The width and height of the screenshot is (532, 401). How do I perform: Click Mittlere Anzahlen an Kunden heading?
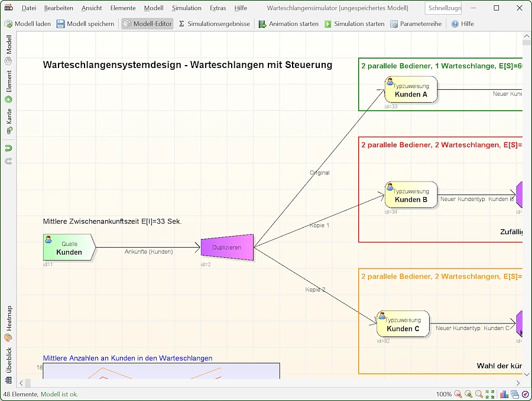click(x=128, y=358)
